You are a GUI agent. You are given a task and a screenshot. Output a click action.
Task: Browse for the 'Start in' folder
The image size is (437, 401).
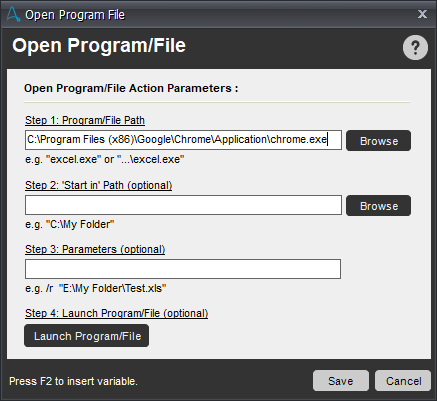(378, 206)
